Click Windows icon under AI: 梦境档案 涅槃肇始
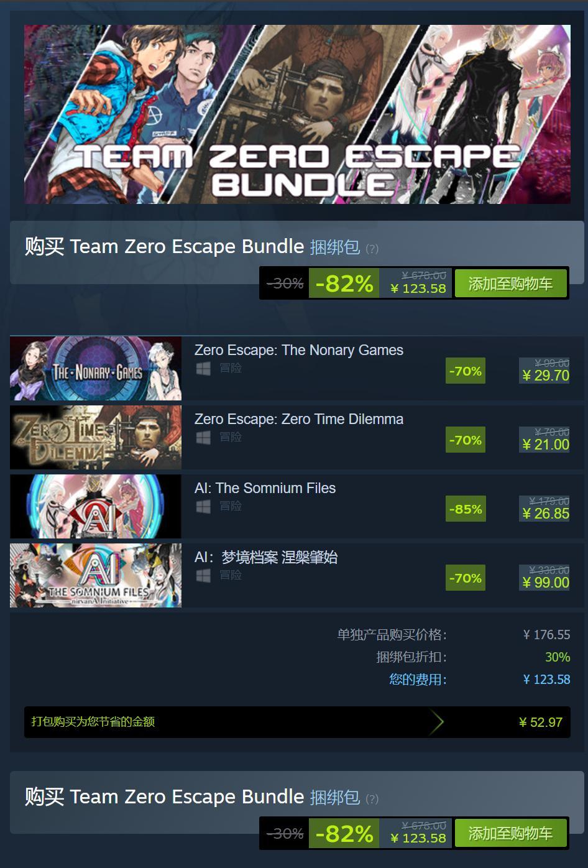Image resolution: width=588 pixels, height=868 pixels. coord(203,575)
